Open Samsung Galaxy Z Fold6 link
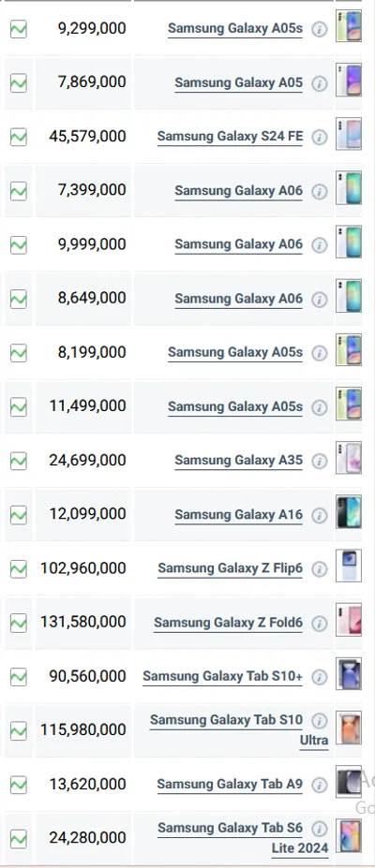The width and height of the screenshot is (375, 868). click(228, 623)
